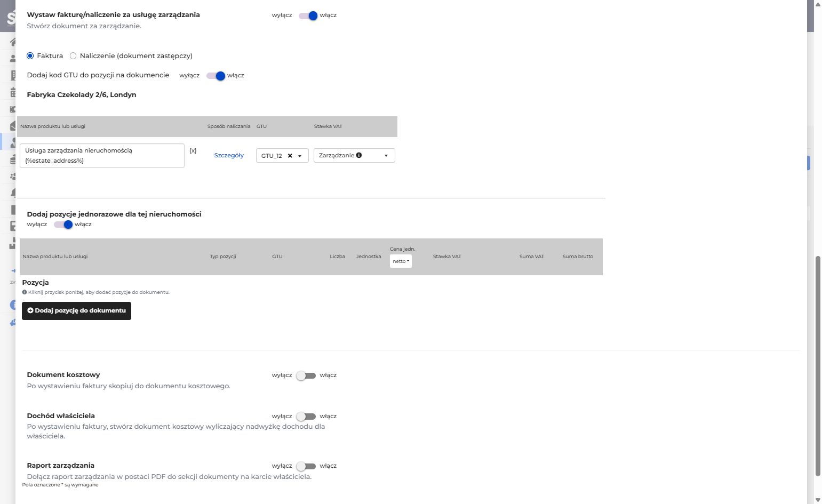Click the info icon beside Zarządzanie
Image resolution: width=822 pixels, height=504 pixels.
point(359,155)
